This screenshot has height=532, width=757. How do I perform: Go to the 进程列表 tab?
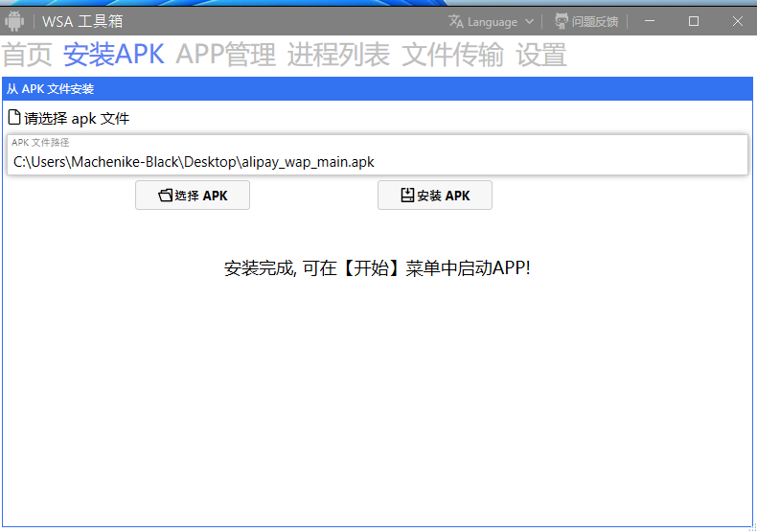338,54
